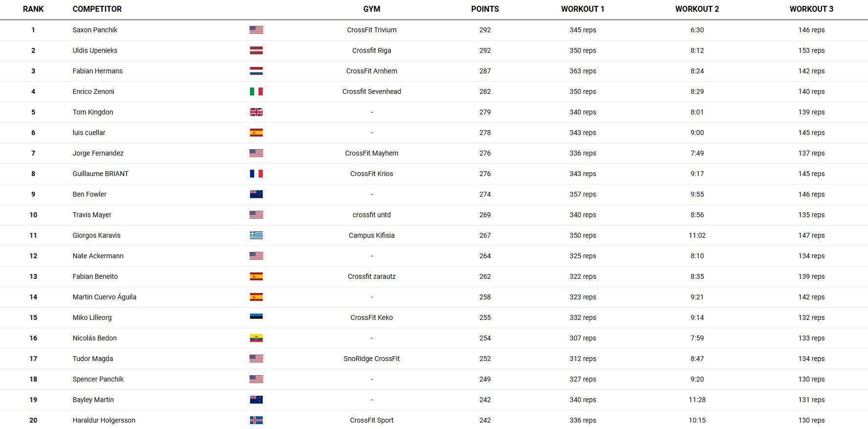Click the Italian flag next to Enrico Zenoni
Viewport: 868px width, 429px height.
tap(256, 91)
